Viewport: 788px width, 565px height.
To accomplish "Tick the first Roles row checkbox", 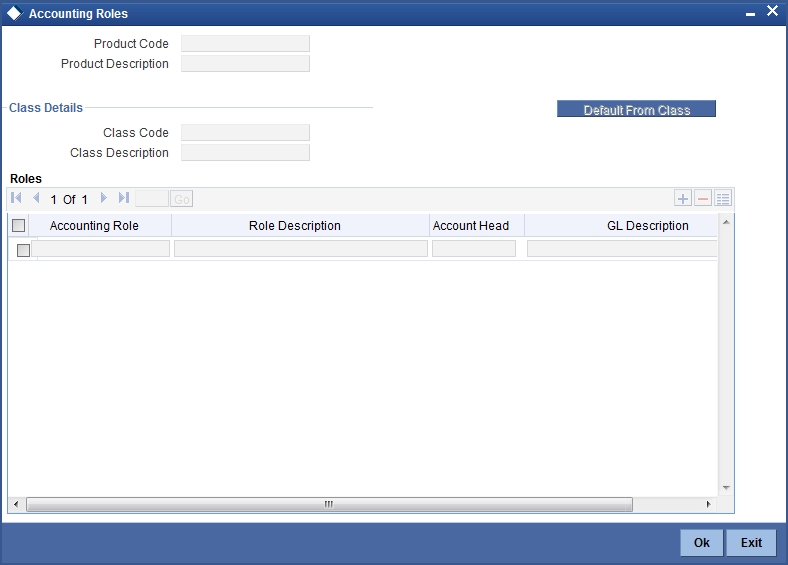I will pyautogui.click(x=23, y=250).
